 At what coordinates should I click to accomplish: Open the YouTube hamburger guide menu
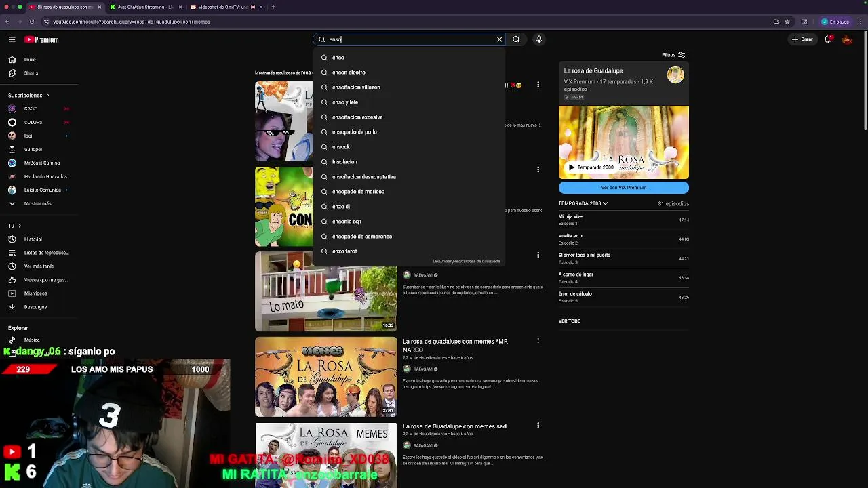point(12,39)
